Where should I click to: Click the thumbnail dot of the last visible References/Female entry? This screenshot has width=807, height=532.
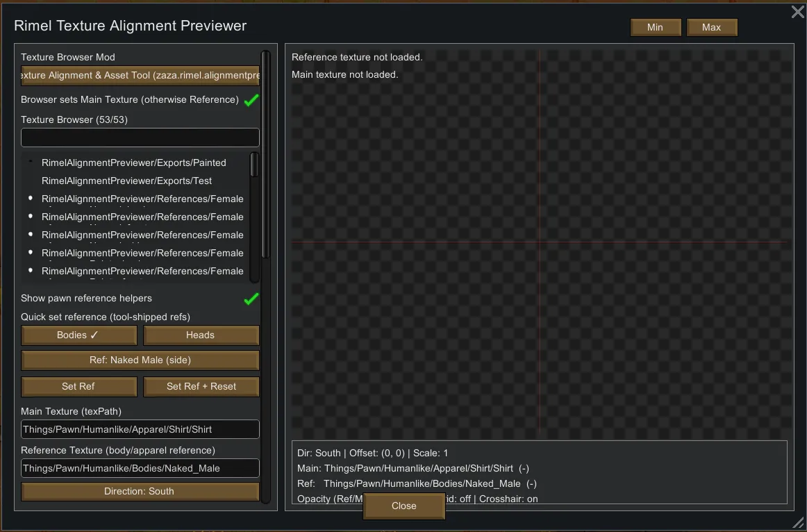[31, 271]
